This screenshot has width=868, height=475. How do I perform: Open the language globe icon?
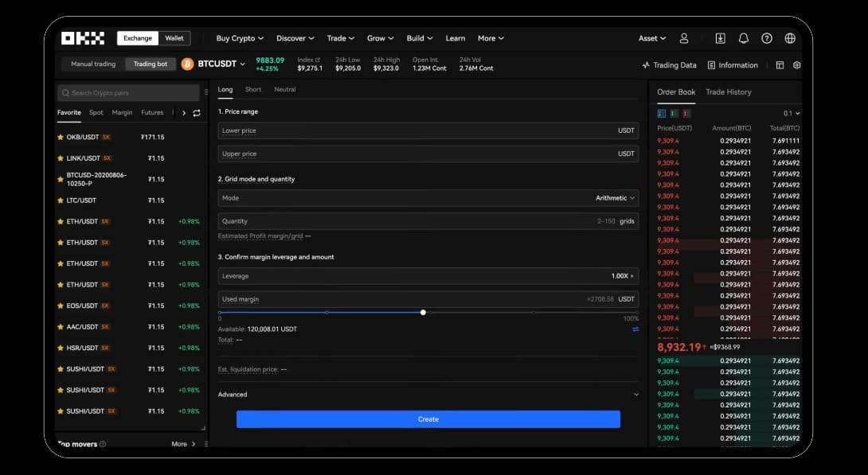click(x=789, y=37)
